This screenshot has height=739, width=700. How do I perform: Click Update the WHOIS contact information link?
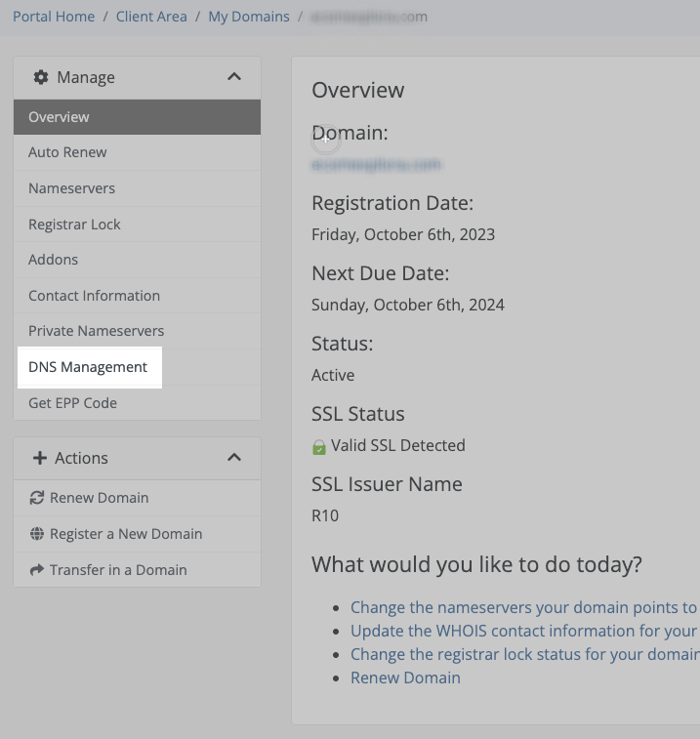(523, 631)
